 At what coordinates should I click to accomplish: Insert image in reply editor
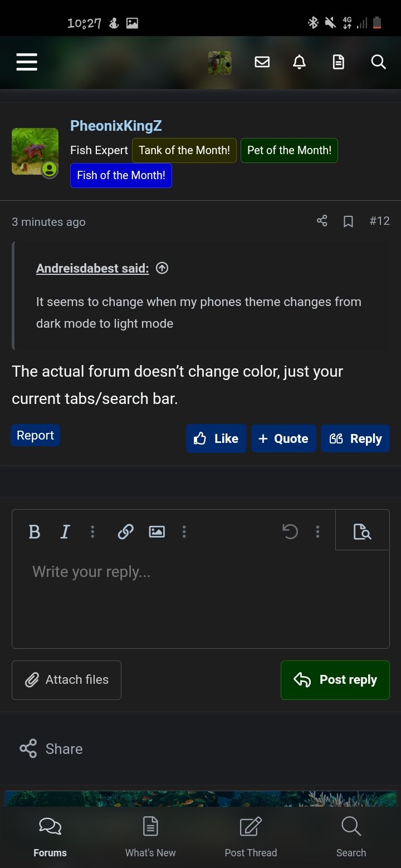click(x=157, y=531)
